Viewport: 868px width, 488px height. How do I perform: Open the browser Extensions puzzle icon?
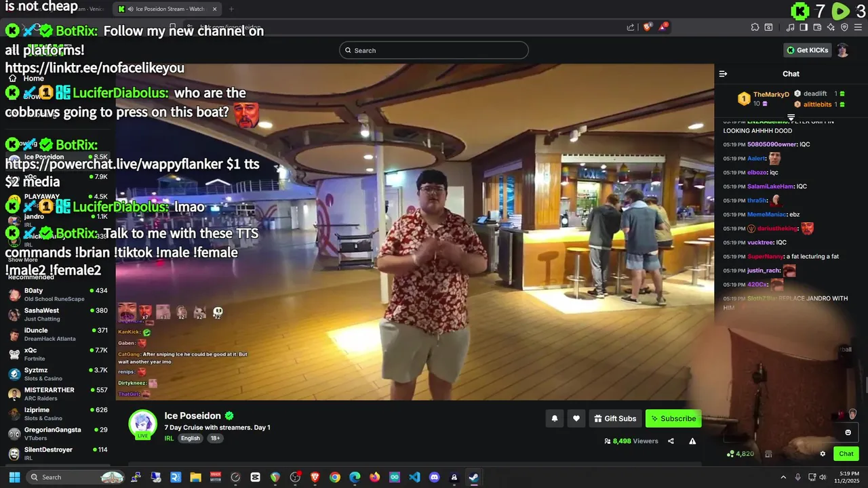(755, 27)
